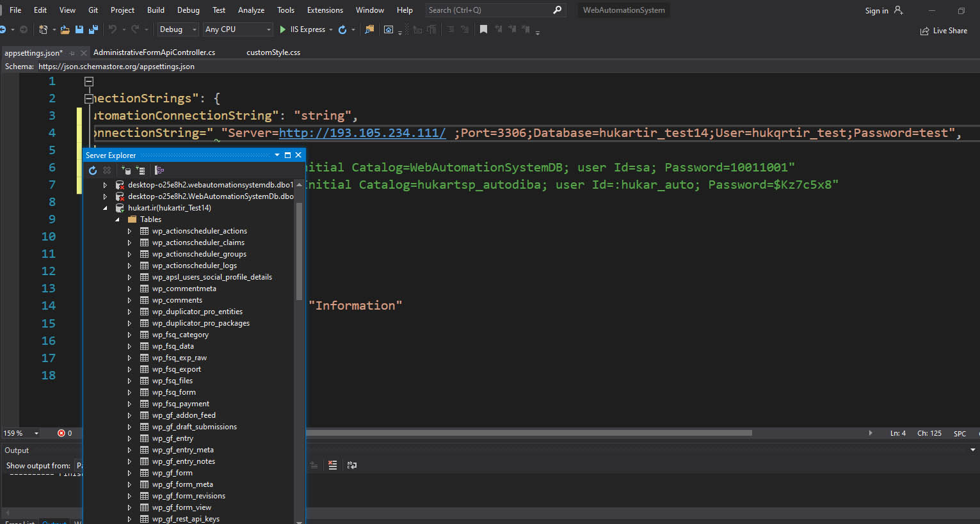Click the New Project icon in toolbar

(x=43, y=29)
